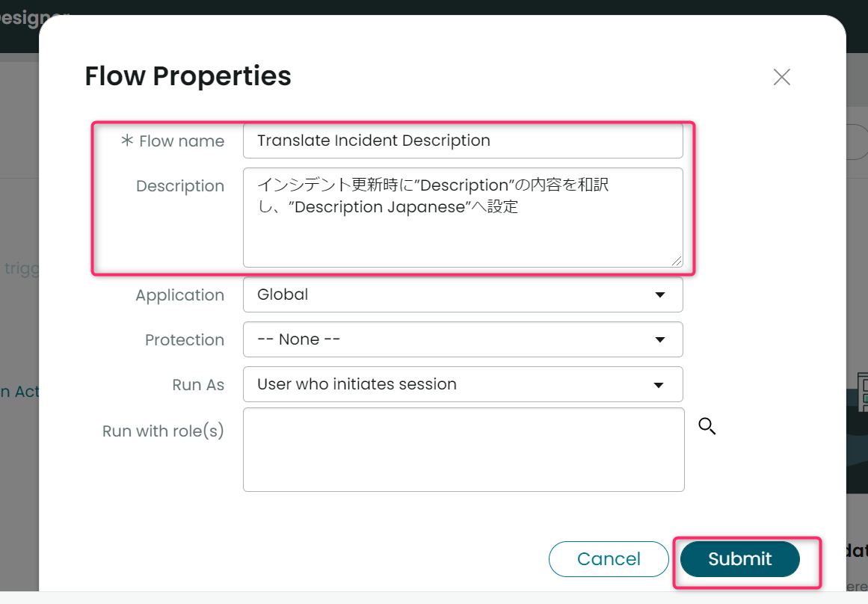Click the Flow Properties dialog title

(187, 75)
